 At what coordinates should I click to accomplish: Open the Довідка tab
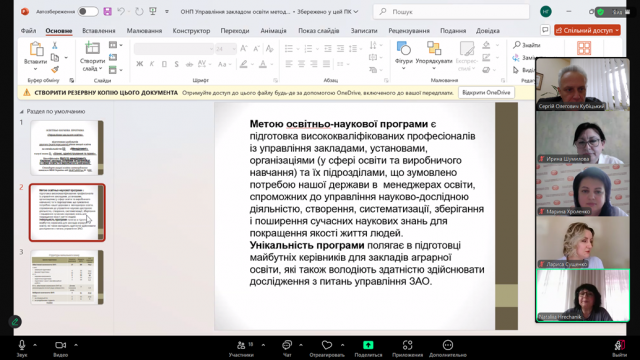click(487, 31)
